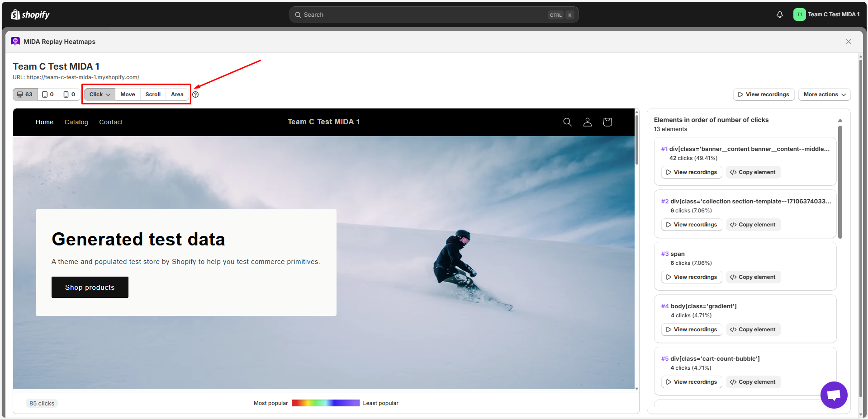Select the Area heatmap tab
Image resolution: width=868 pixels, height=419 pixels.
(x=177, y=94)
